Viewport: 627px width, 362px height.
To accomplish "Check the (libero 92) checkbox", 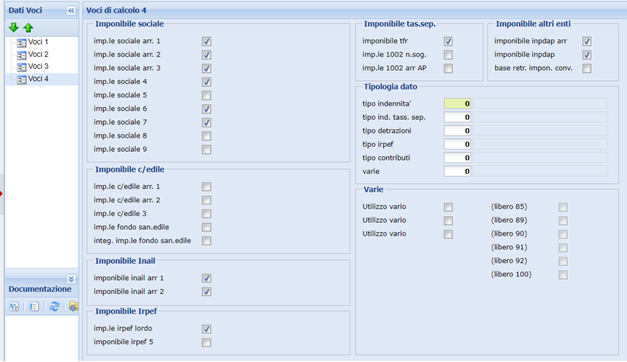I will point(563,262).
